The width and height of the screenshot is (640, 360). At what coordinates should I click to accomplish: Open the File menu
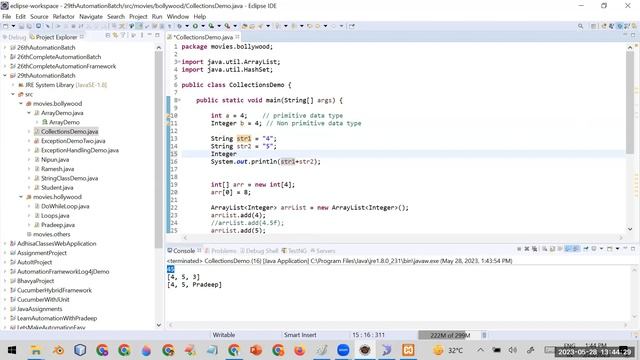[x=7, y=16]
